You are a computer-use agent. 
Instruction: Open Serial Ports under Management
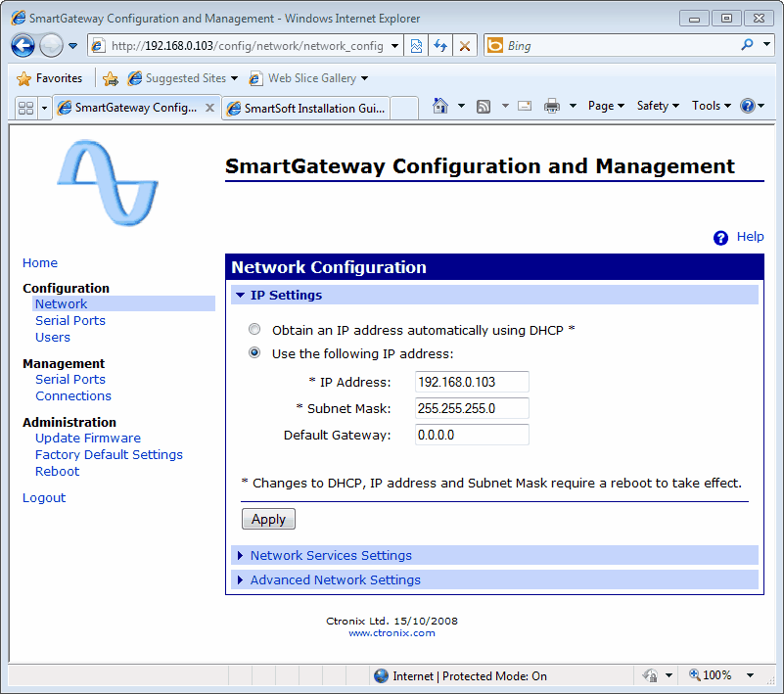point(70,380)
